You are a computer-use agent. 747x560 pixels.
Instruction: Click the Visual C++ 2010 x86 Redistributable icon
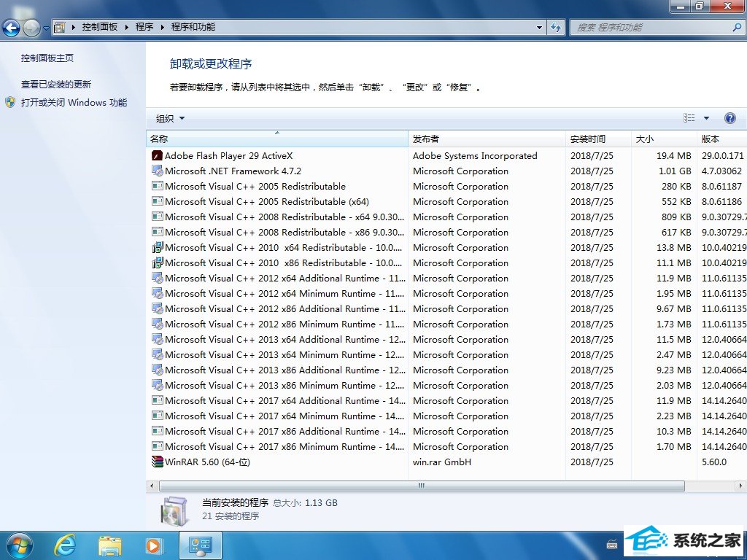[158, 262]
